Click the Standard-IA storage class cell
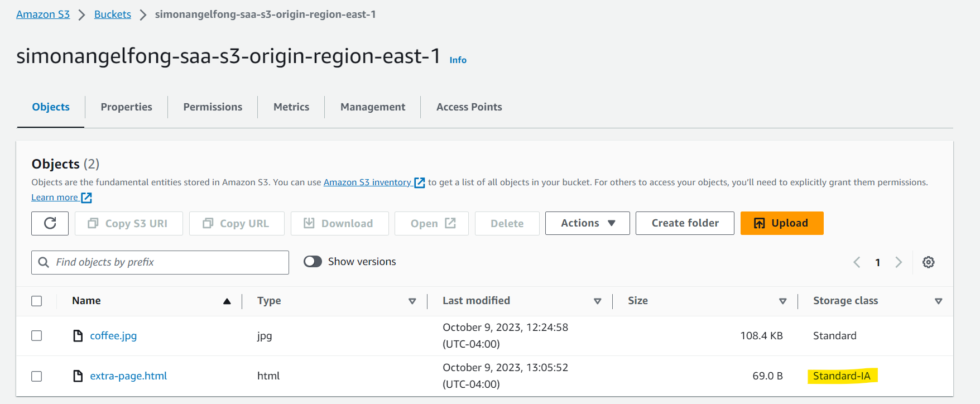The image size is (980, 404). pos(842,376)
